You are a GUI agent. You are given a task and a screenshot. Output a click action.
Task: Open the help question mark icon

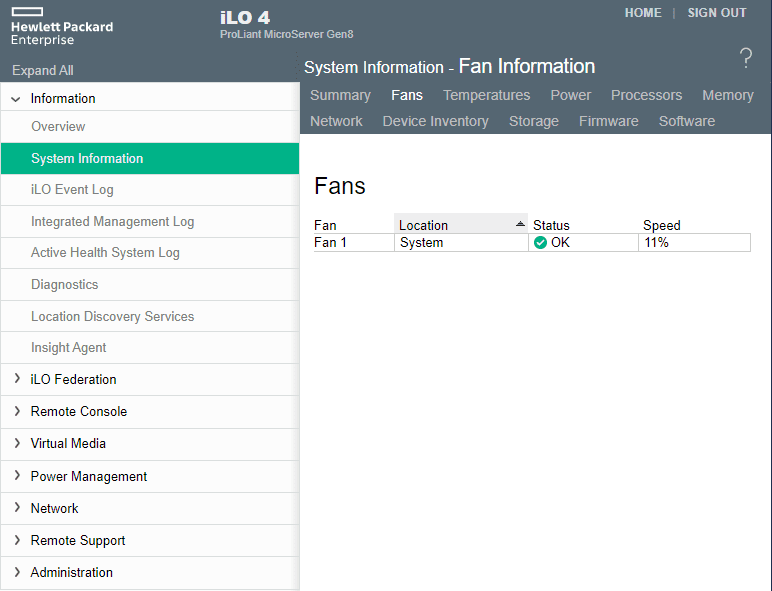click(746, 58)
